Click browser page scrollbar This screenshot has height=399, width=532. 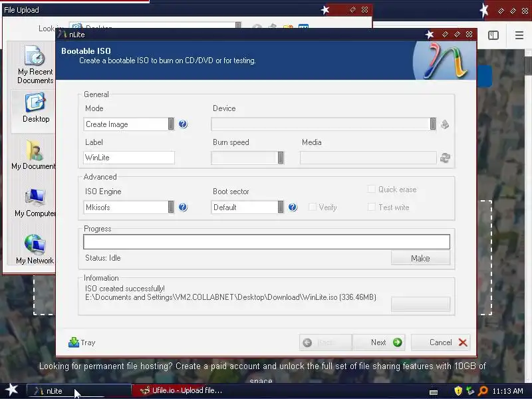528,65
